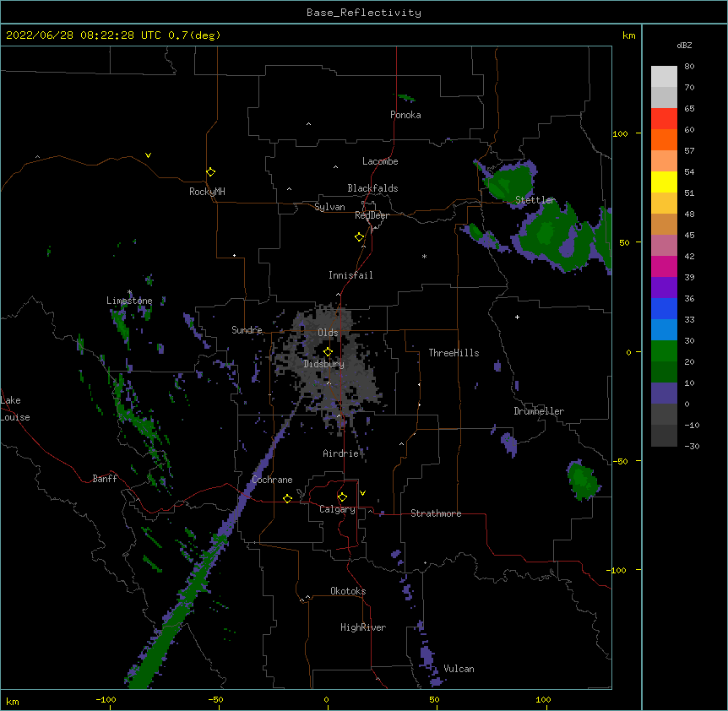
Task: Click the Olds label
Action: click(328, 333)
